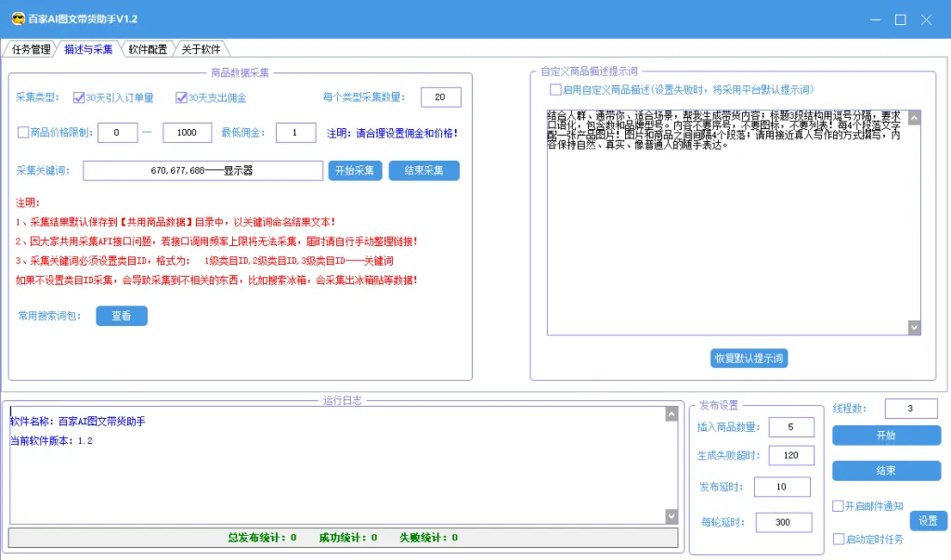Click the 运行日志 scroll up arrow
This screenshot has height=560, width=951.
point(671,414)
